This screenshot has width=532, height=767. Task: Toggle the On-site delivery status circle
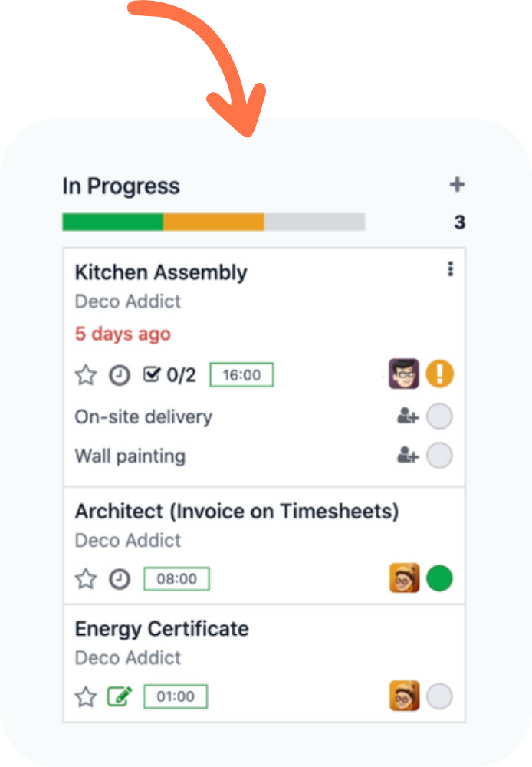(439, 416)
